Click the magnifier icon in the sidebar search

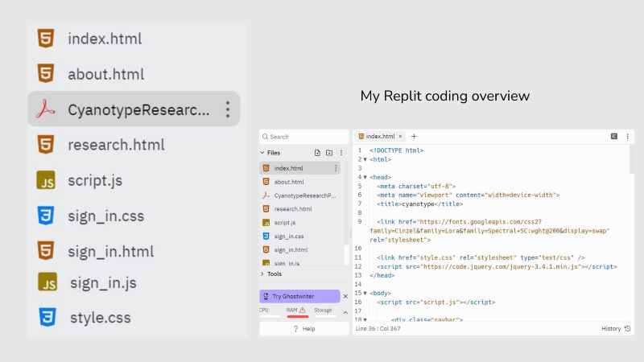266,136
